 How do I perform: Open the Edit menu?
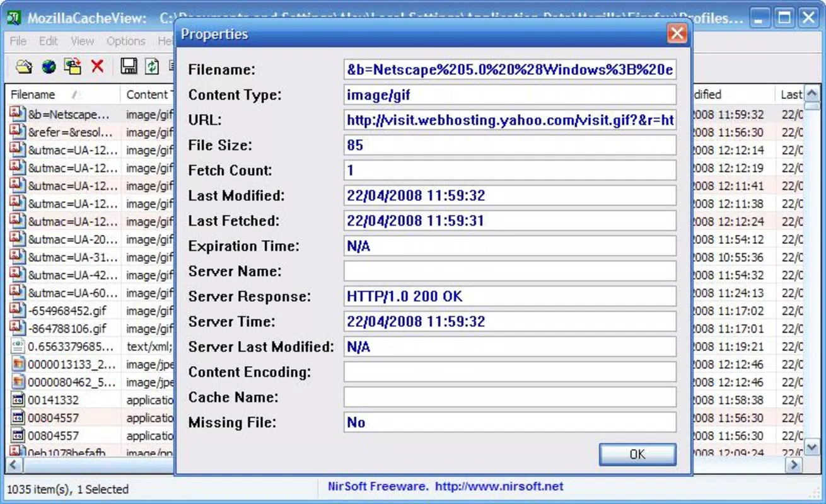tap(49, 41)
